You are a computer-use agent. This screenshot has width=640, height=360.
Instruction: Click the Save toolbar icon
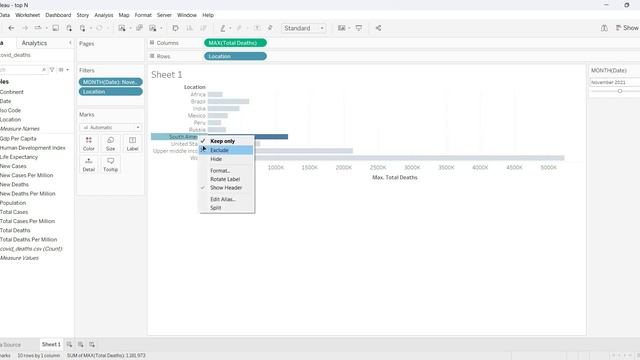click(x=56, y=28)
